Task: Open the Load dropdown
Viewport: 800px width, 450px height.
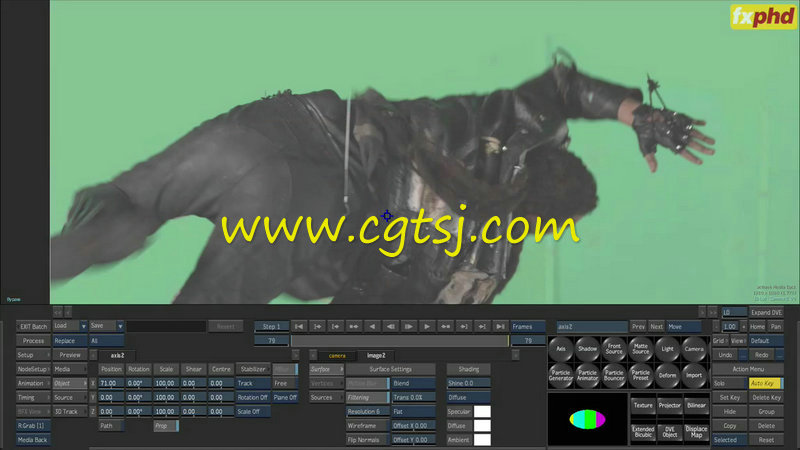Action: [x=70, y=326]
